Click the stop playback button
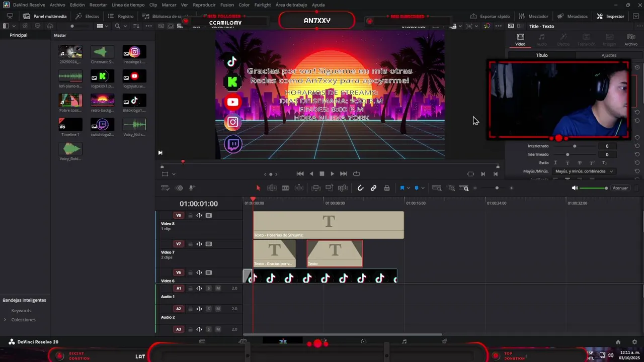The height and width of the screenshot is (362, 644). point(322,174)
